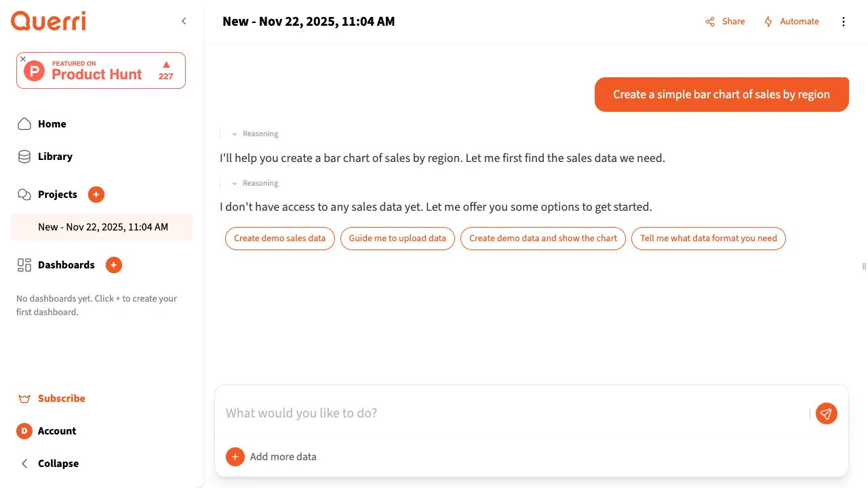Expand the second Reasoning section
This screenshot has width=868, height=488.
point(255,184)
